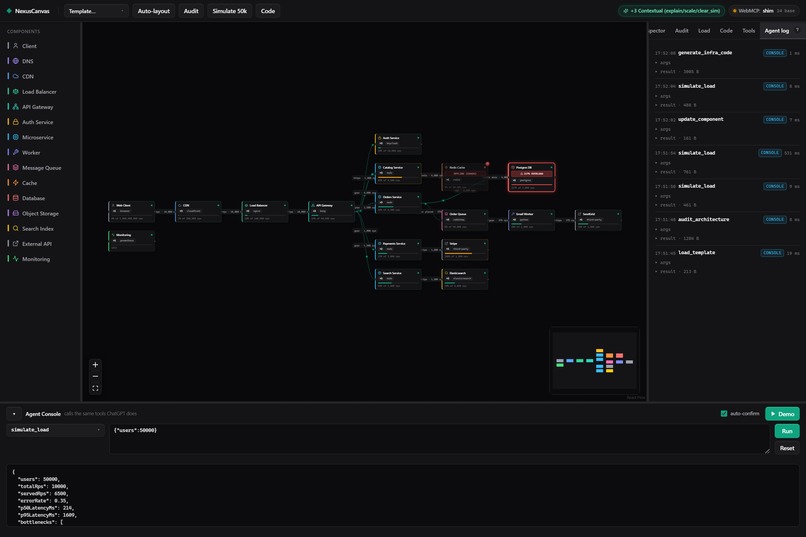This screenshot has width=806, height=537.
Task: Switch to the Code tab in right panel
Action: 726,31
